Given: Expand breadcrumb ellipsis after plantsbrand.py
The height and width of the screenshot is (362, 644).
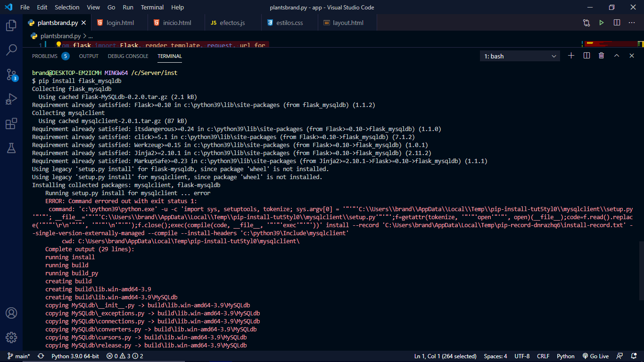Looking at the screenshot, I should coord(91,36).
